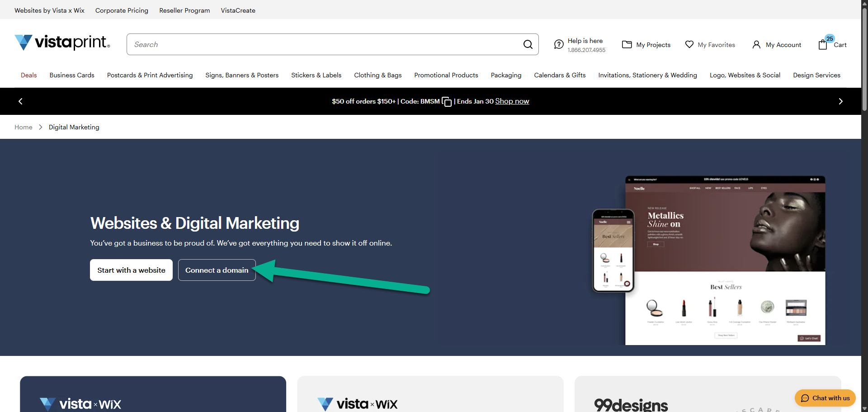Click Start with a website button
Screen dimensions: 868x412
point(131,270)
